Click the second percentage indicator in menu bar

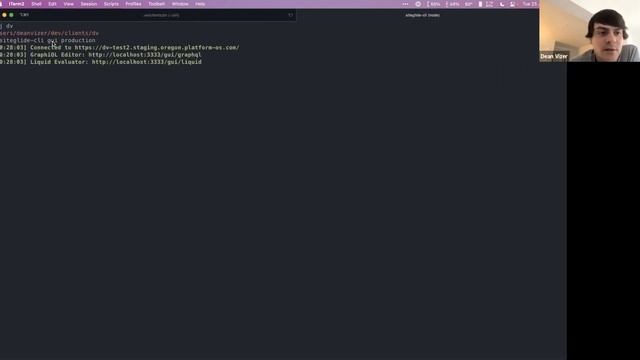453,4
